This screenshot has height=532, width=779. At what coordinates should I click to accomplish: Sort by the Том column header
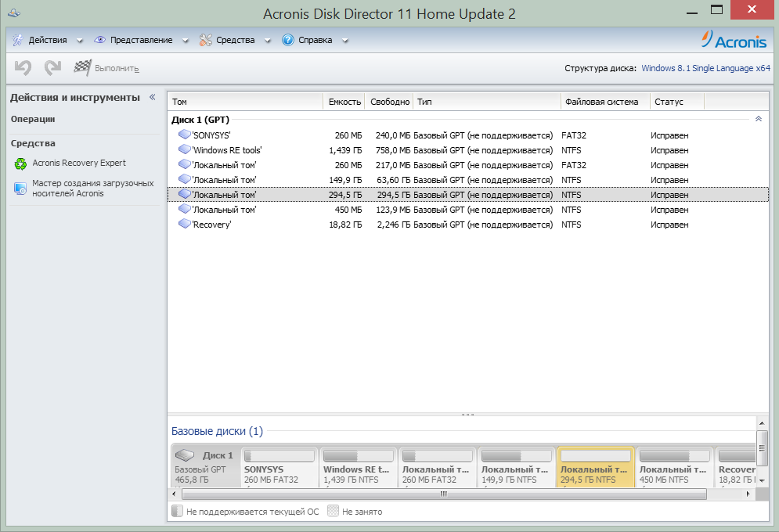tap(245, 101)
